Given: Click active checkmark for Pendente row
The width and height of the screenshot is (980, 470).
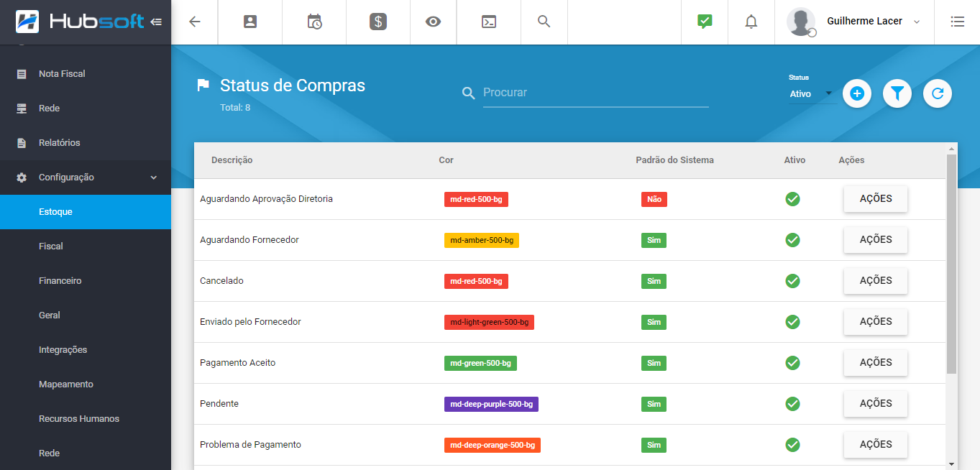Looking at the screenshot, I should point(793,404).
